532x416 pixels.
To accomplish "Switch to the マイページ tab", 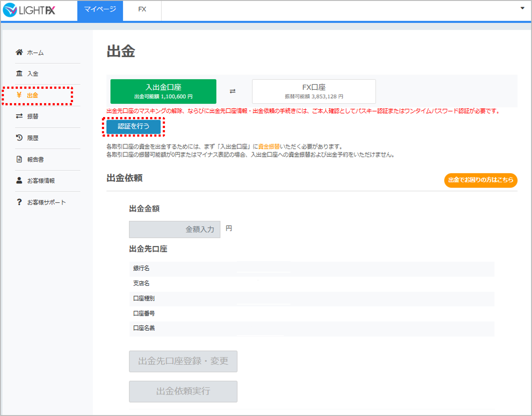I will (100, 10).
